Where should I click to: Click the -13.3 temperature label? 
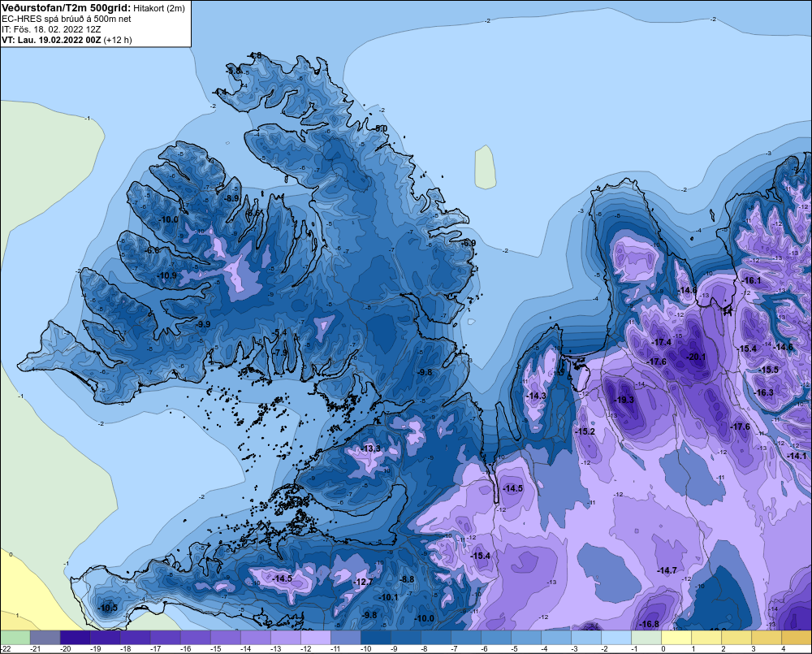click(x=371, y=448)
